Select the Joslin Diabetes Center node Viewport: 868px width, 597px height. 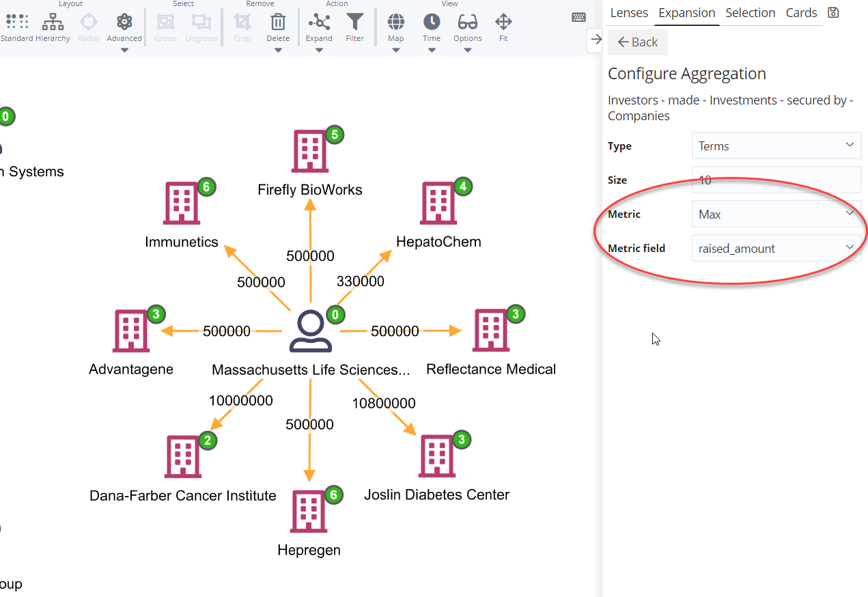coord(437,456)
